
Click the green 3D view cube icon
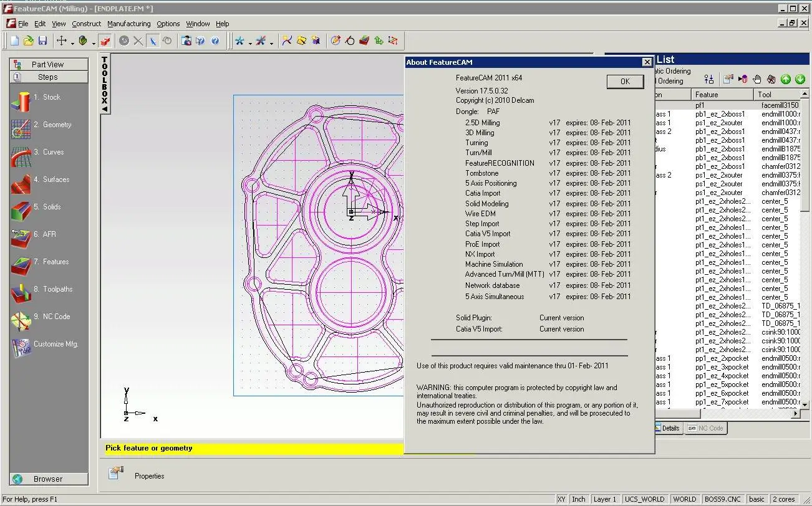coord(83,41)
